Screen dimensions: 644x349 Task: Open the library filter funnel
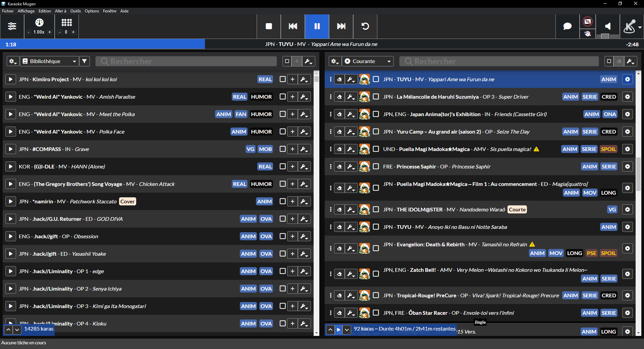(x=85, y=61)
